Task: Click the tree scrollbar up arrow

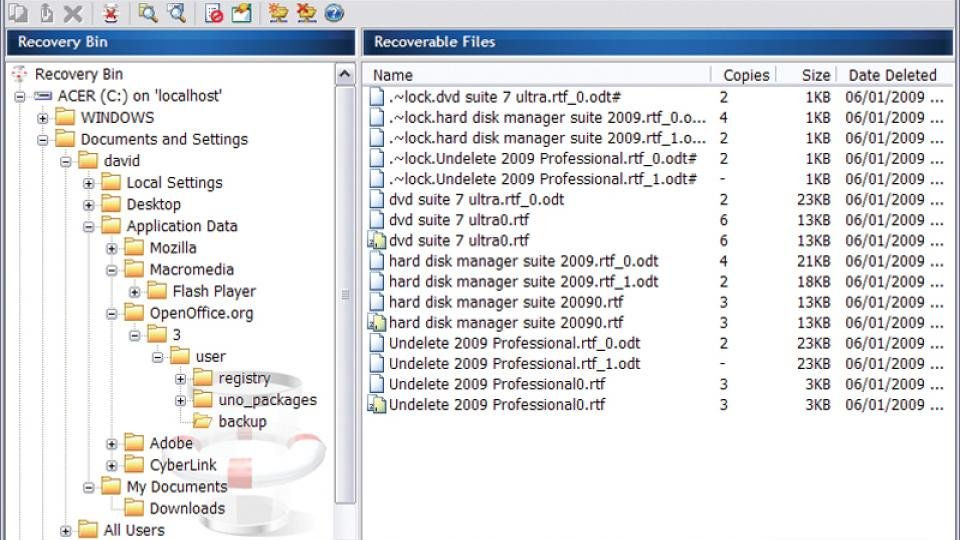Action: tap(345, 75)
